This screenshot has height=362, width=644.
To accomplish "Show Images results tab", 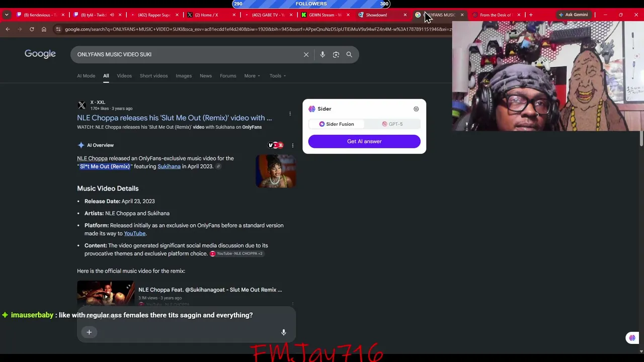I will (x=184, y=76).
